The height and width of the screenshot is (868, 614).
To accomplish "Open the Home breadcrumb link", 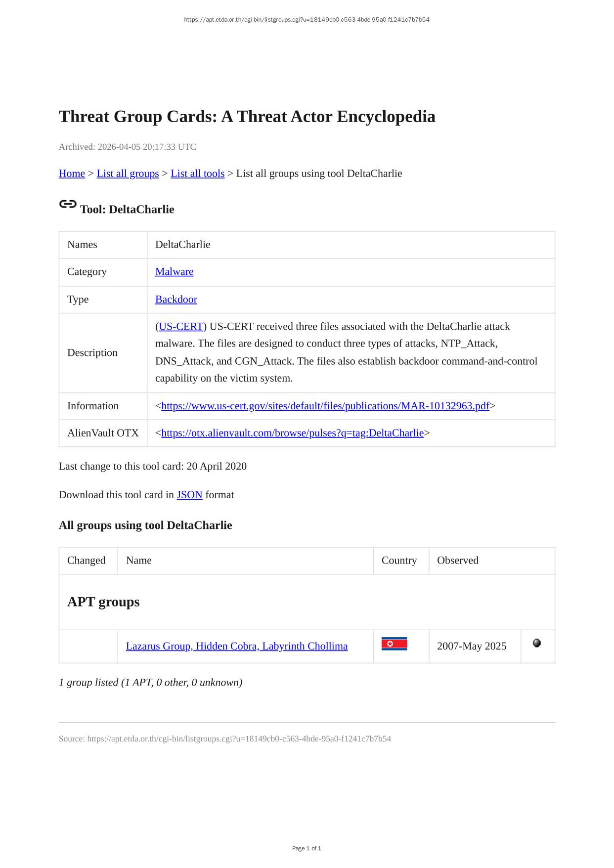I will point(72,174).
